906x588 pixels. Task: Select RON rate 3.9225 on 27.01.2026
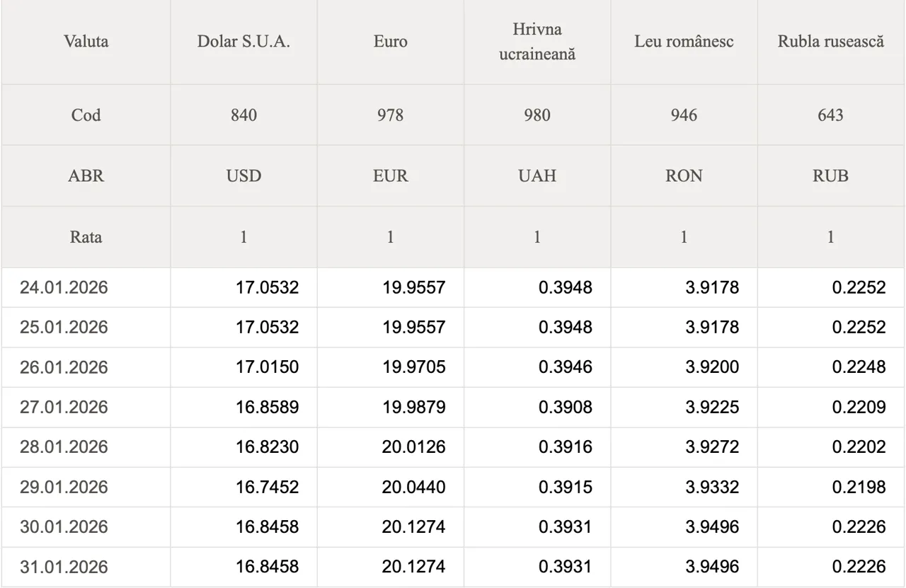point(712,407)
